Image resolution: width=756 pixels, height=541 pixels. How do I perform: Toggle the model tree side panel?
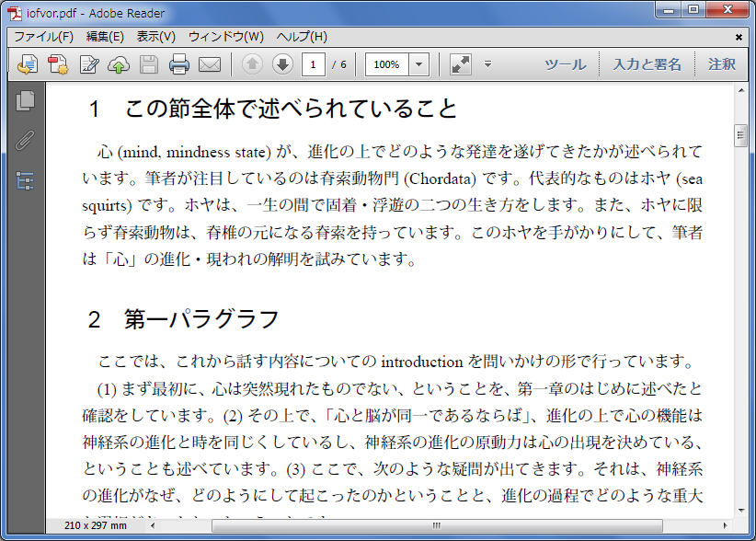pos(25,180)
